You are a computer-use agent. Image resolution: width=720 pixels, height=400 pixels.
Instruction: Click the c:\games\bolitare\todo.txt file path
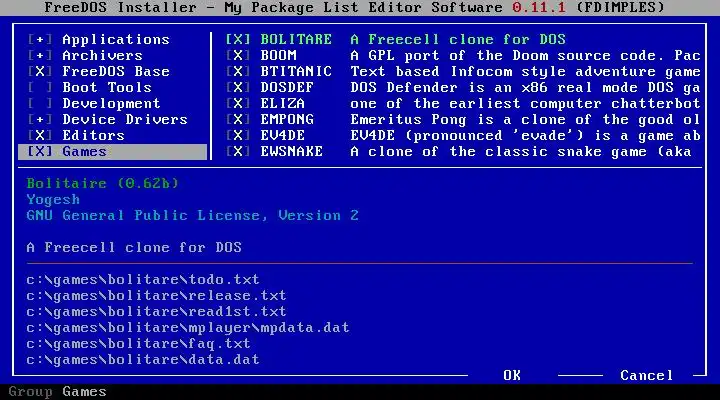(x=143, y=280)
